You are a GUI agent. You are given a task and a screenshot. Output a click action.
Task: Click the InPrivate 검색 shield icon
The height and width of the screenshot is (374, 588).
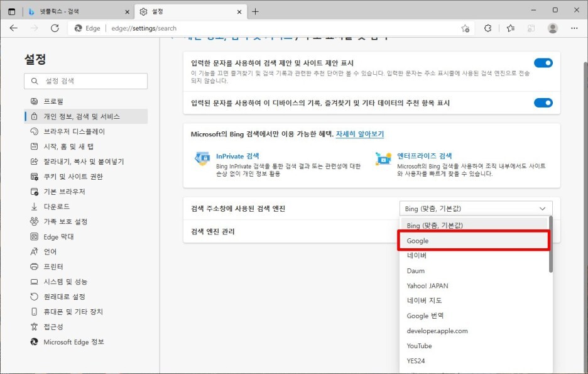(202, 158)
